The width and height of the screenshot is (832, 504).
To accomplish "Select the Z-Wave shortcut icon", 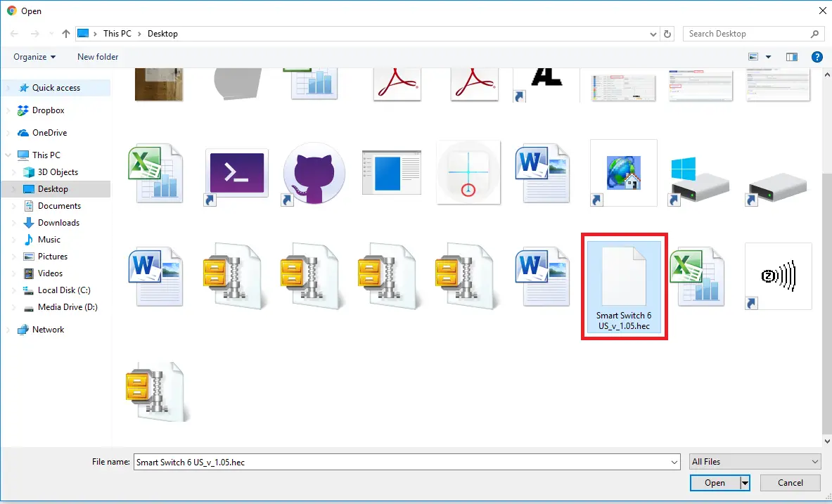I will (778, 276).
